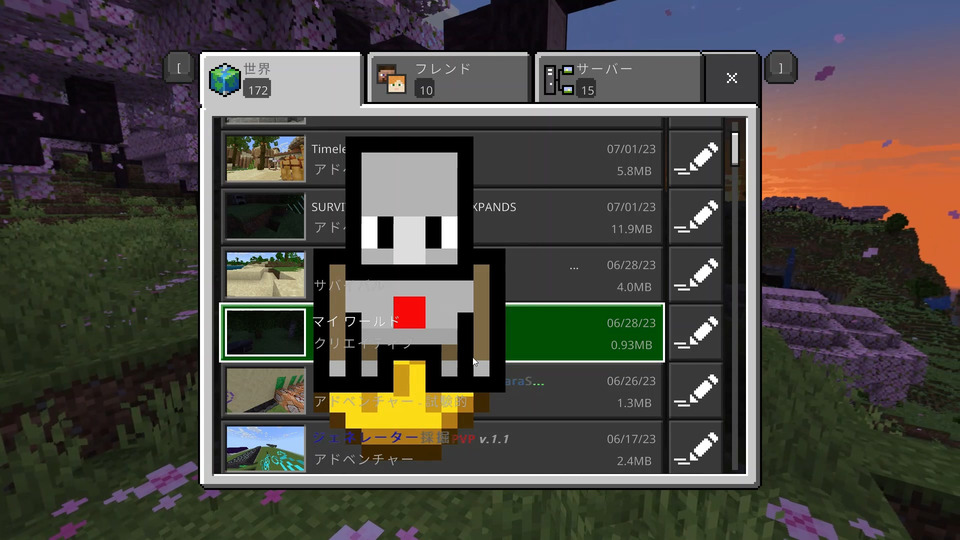960x540 pixels.
Task: Click the friends faces icon
Action: 391,80
